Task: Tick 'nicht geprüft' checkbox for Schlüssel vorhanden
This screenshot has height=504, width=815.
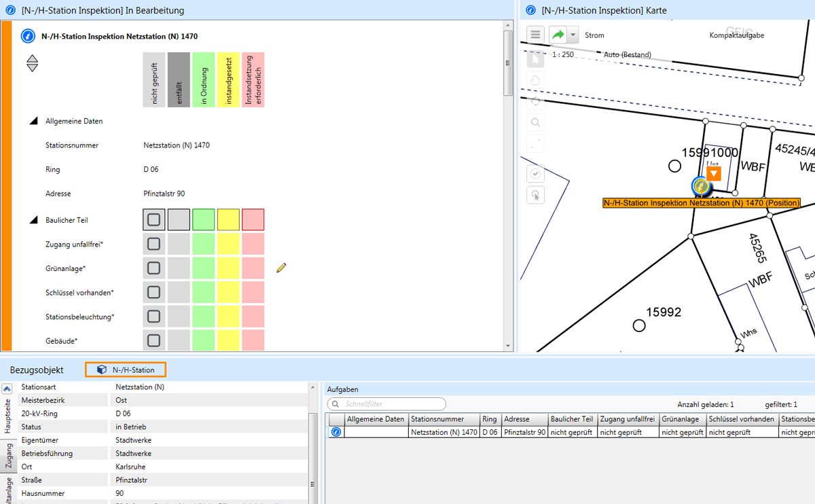Action: (154, 292)
